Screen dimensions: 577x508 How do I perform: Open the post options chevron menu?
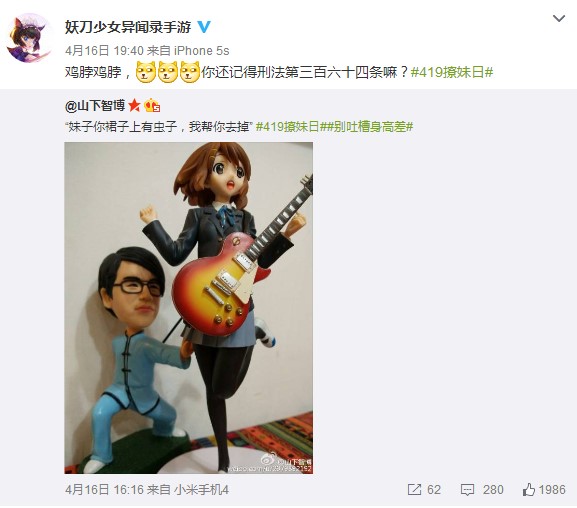click(x=559, y=18)
